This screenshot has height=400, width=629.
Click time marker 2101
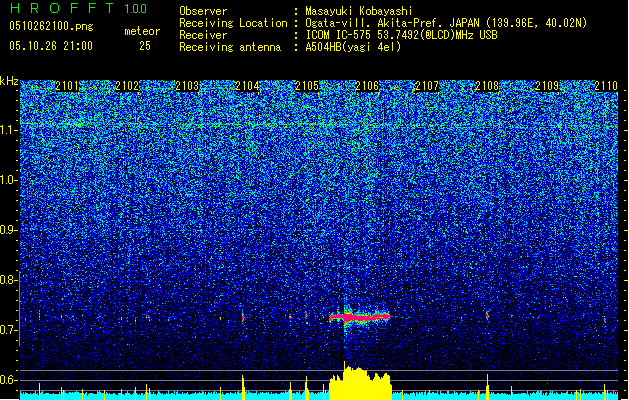[x=67, y=86]
